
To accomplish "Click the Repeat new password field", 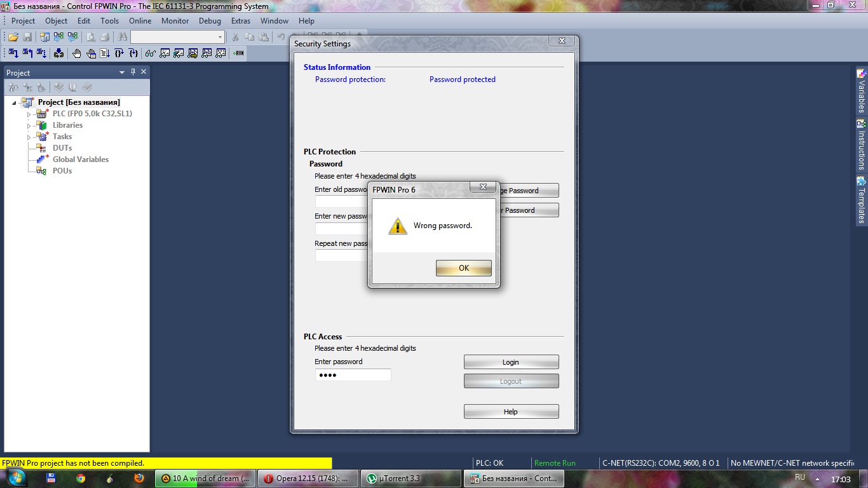I will click(x=342, y=255).
